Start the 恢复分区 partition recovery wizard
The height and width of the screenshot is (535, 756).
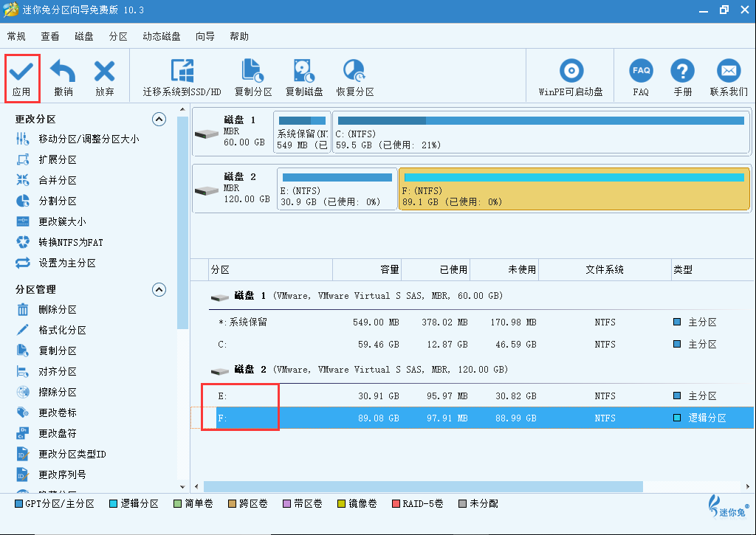click(355, 77)
